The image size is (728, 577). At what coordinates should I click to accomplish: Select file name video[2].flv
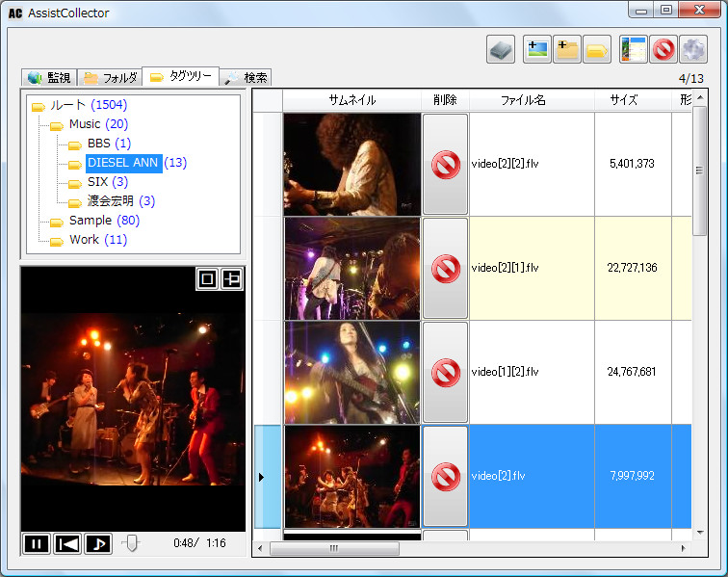coord(498,476)
